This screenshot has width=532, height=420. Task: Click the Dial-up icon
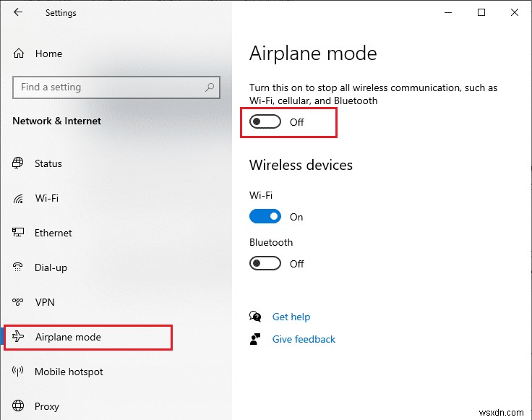pyautogui.click(x=19, y=267)
